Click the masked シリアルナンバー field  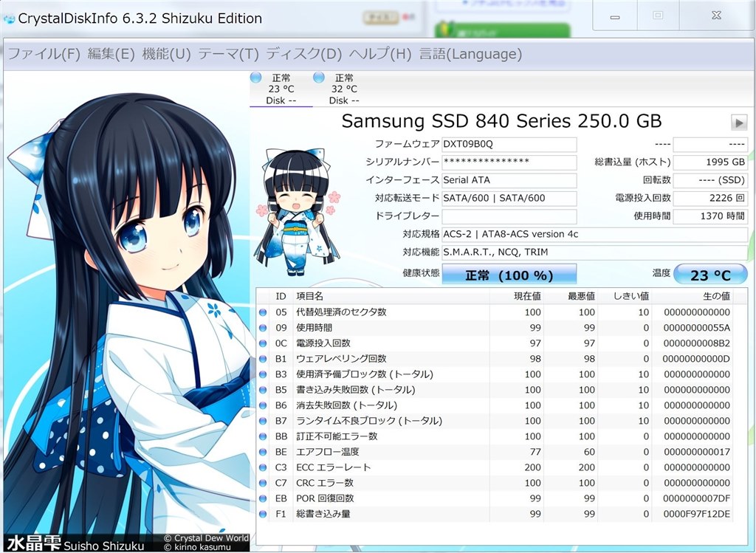coord(509,162)
